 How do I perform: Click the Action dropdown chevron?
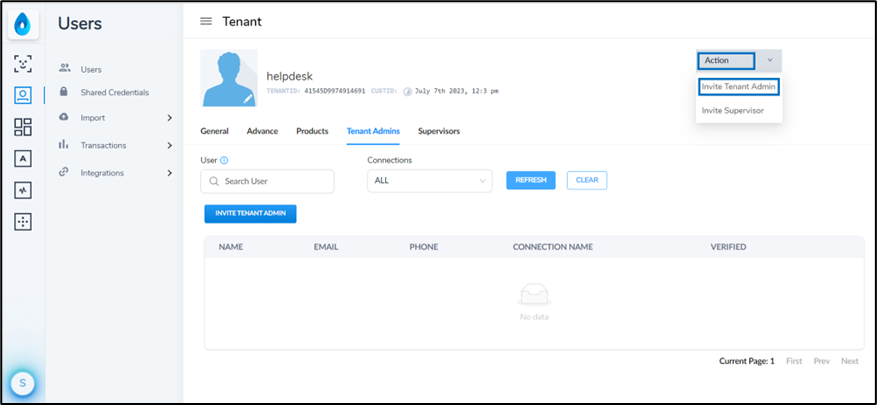click(770, 60)
